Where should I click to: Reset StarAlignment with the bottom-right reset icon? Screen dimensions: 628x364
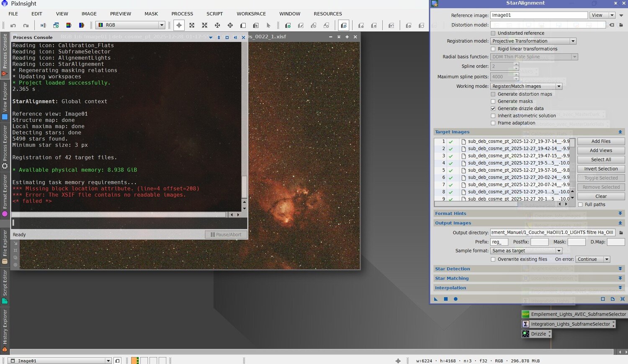pyautogui.click(x=622, y=299)
